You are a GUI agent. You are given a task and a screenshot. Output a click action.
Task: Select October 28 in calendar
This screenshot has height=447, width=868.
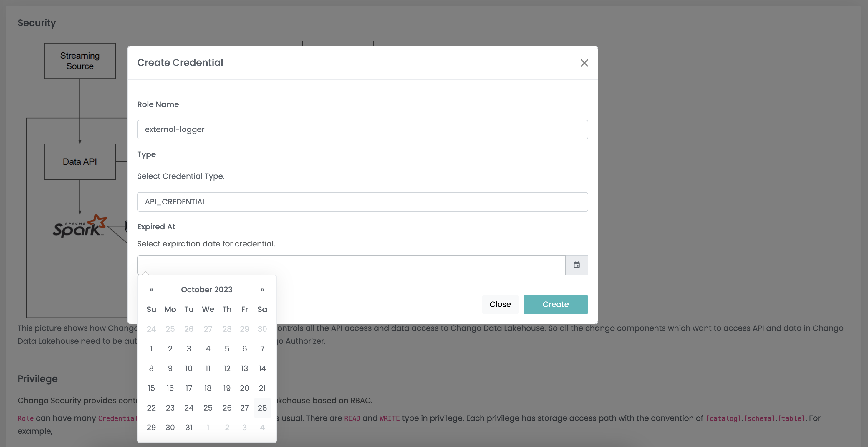coord(262,408)
